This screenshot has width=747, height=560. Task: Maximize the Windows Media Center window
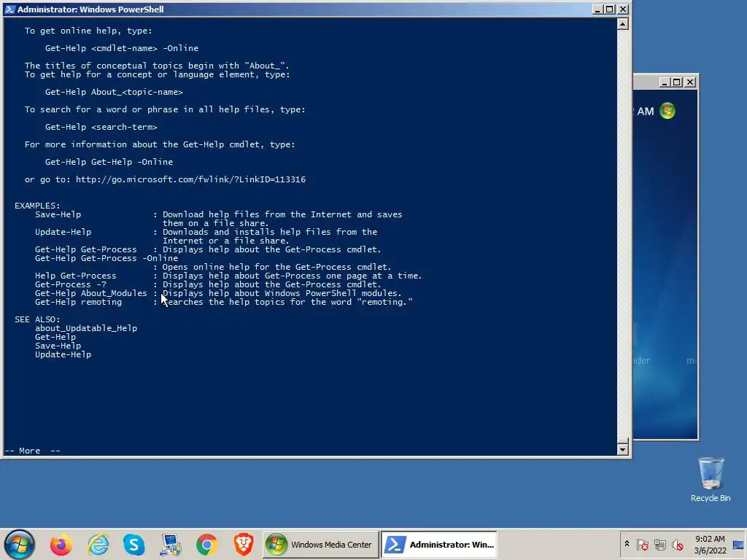(x=677, y=82)
